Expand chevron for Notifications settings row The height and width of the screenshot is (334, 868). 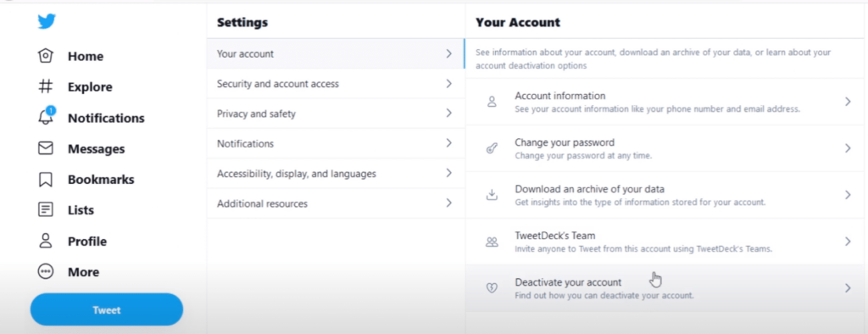pos(449,143)
